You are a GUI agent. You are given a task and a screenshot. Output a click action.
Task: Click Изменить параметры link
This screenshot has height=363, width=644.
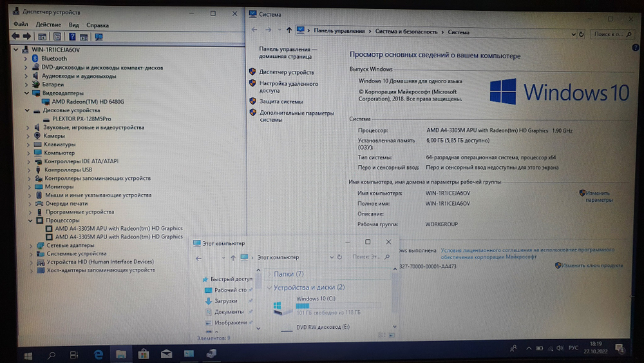point(598,196)
